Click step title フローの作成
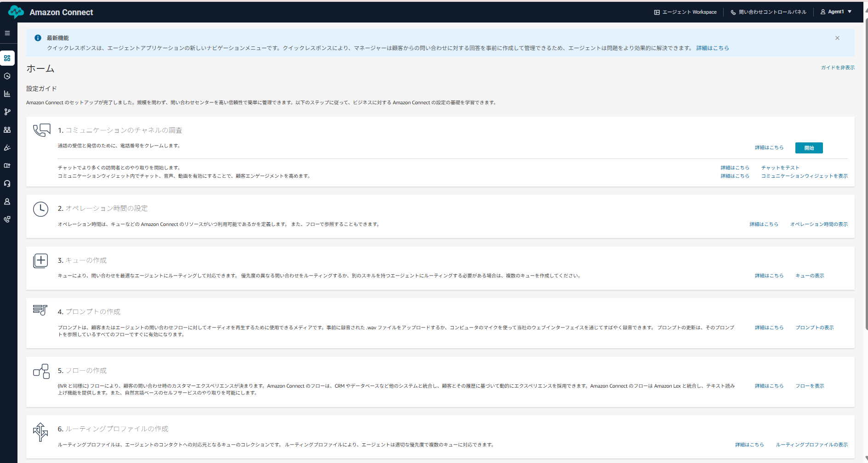 (x=86, y=371)
